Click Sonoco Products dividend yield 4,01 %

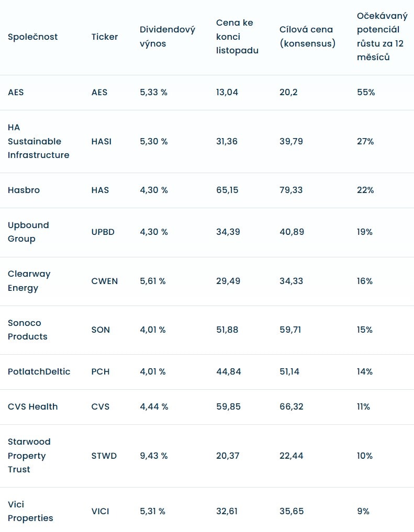click(x=153, y=330)
